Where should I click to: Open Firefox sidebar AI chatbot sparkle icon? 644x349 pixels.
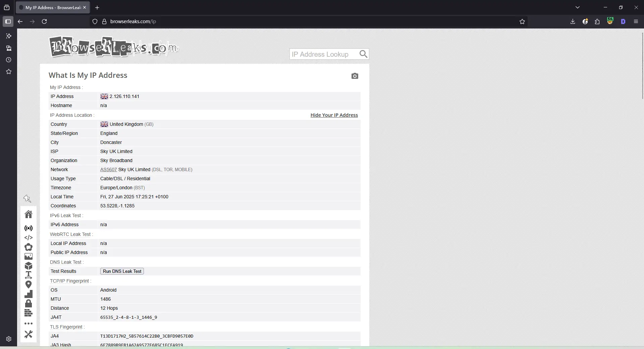[x=9, y=36]
